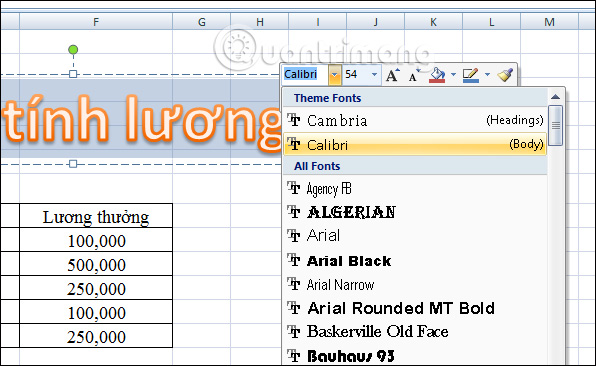The image size is (596, 366).
Task: Click the Lương thưởng header cell
Action: [x=96, y=216]
